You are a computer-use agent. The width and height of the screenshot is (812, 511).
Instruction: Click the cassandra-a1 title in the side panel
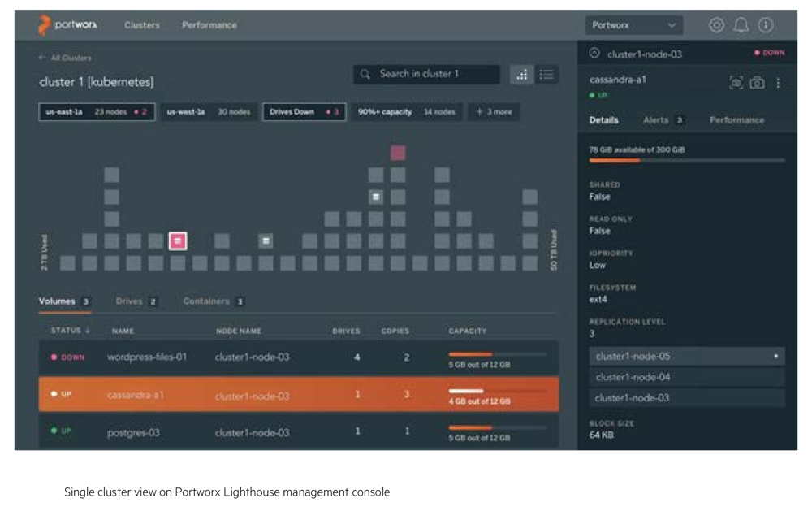(618, 80)
